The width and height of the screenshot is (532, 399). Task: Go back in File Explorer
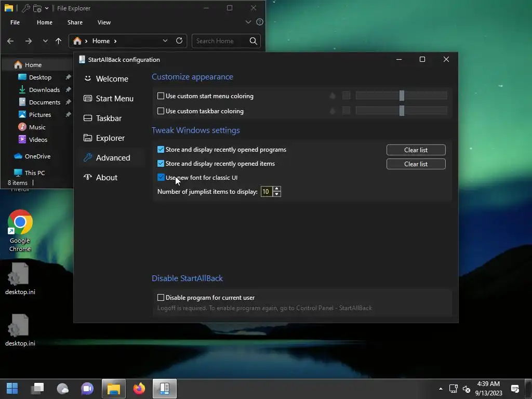10,41
